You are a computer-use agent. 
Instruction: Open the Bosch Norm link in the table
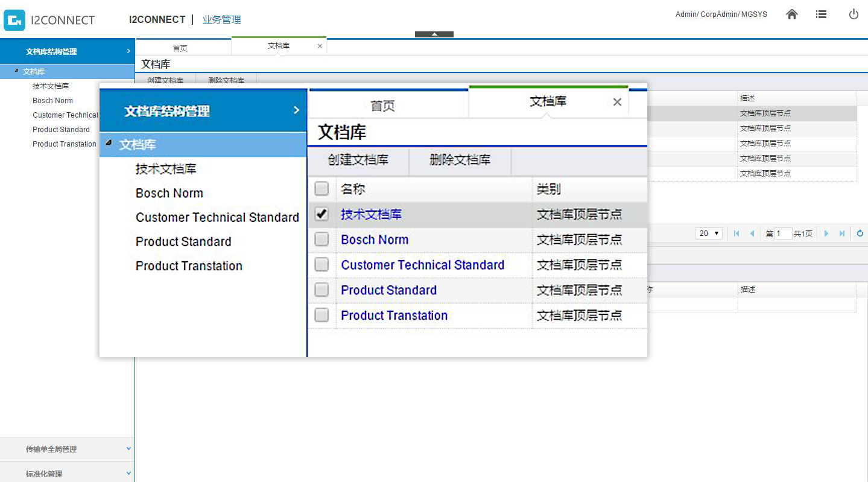tap(375, 239)
